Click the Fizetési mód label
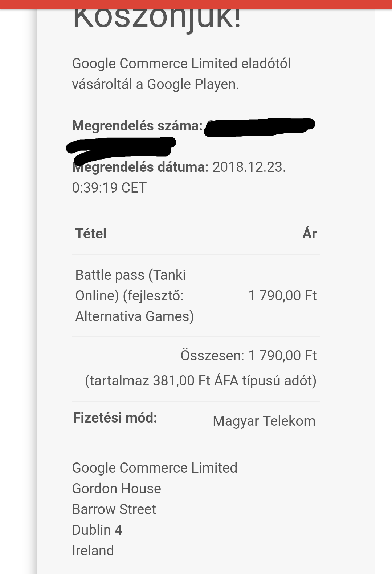This screenshot has width=392, height=574. pyautogui.click(x=115, y=418)
